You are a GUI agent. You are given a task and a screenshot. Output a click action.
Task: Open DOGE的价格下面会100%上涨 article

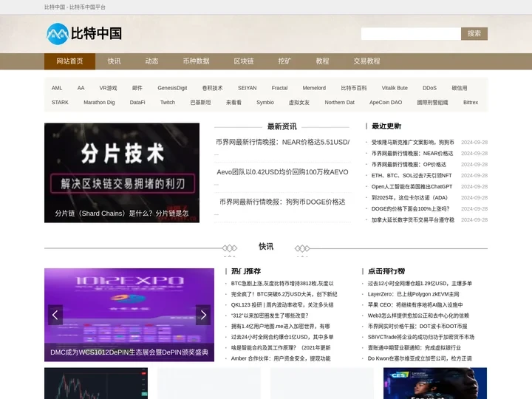[x=410, y=208]
